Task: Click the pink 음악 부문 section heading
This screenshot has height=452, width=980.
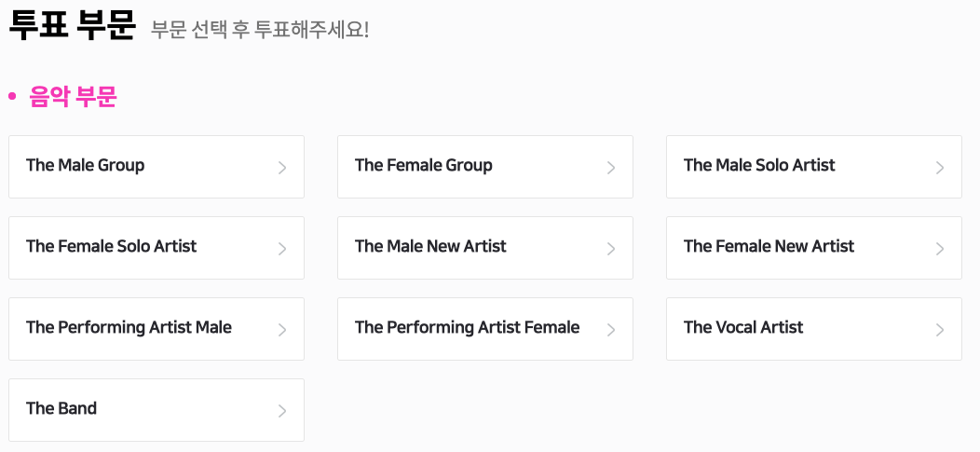Action: pyautogui.click(x=73, y=97)
